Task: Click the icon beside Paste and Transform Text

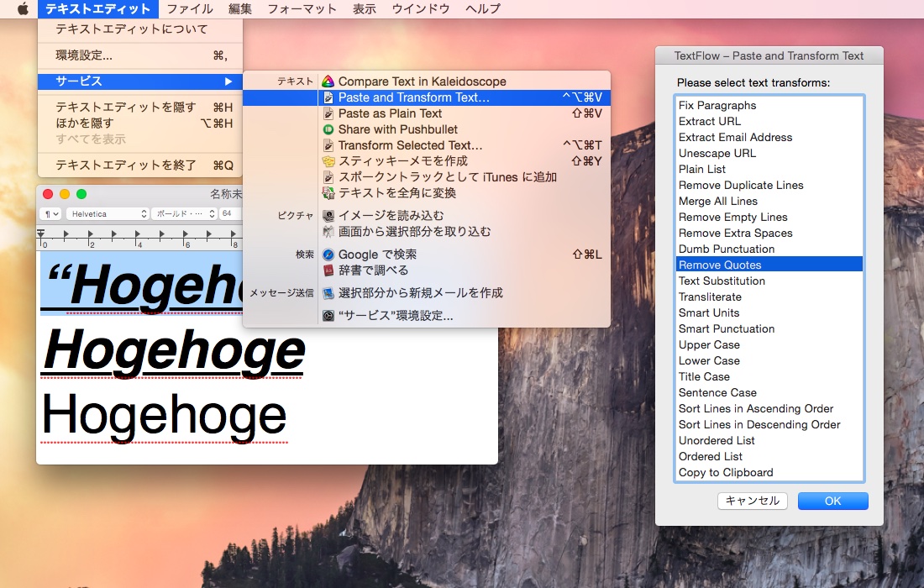Action: tap(328, 97)
